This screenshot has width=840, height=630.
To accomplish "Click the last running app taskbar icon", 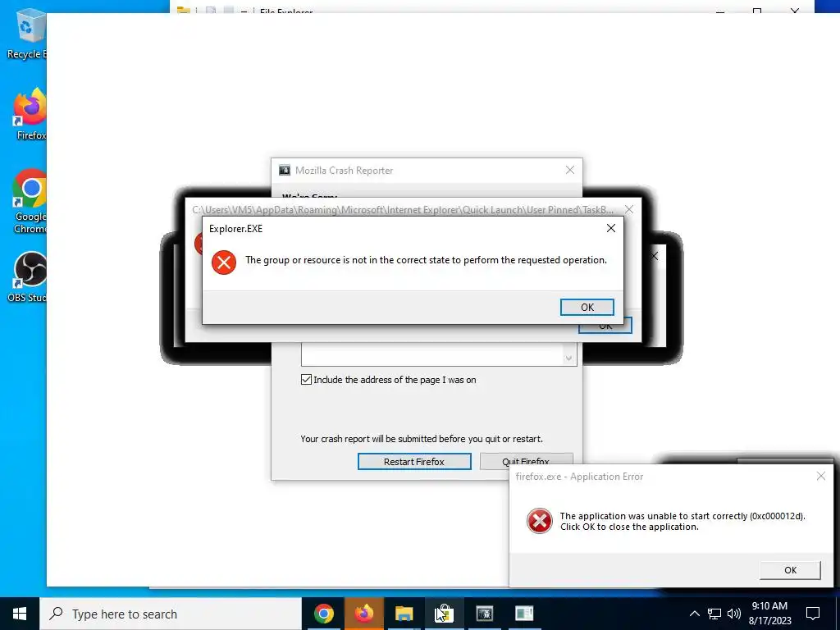I will point(524,614).
